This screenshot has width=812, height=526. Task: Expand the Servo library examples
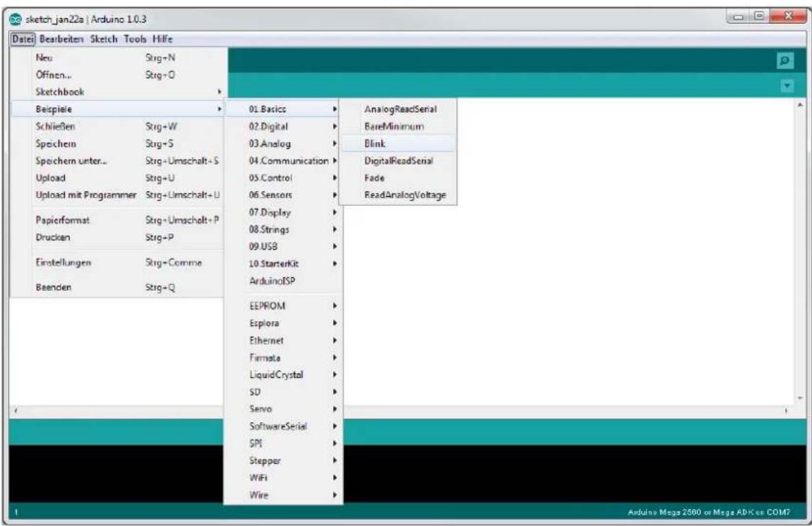[x=283, y=409]
